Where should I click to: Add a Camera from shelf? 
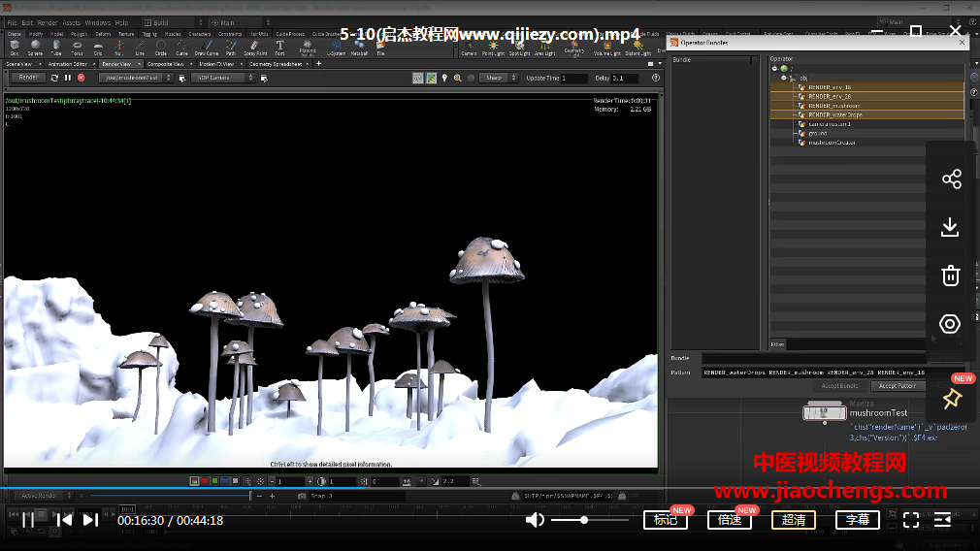(x=469, y=48)
